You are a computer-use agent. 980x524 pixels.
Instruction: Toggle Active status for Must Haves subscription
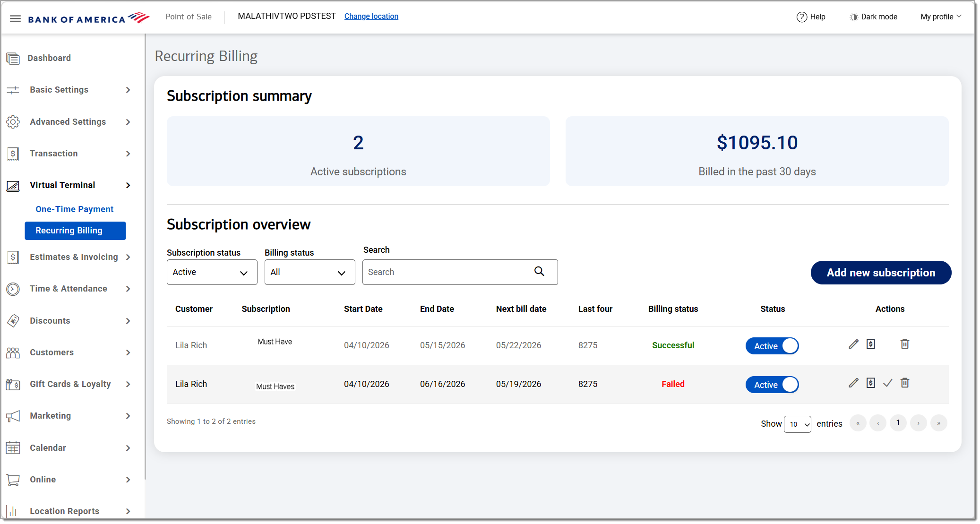[x=772, y=385]
